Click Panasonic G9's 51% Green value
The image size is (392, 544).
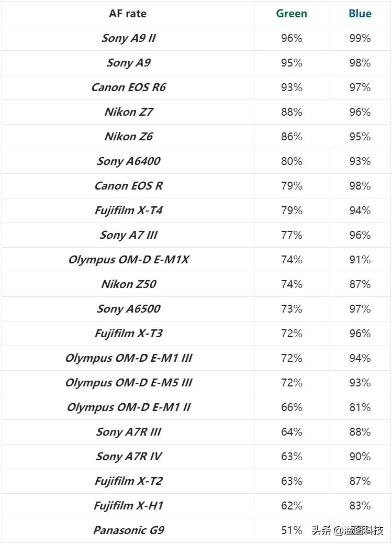(292, 530)
